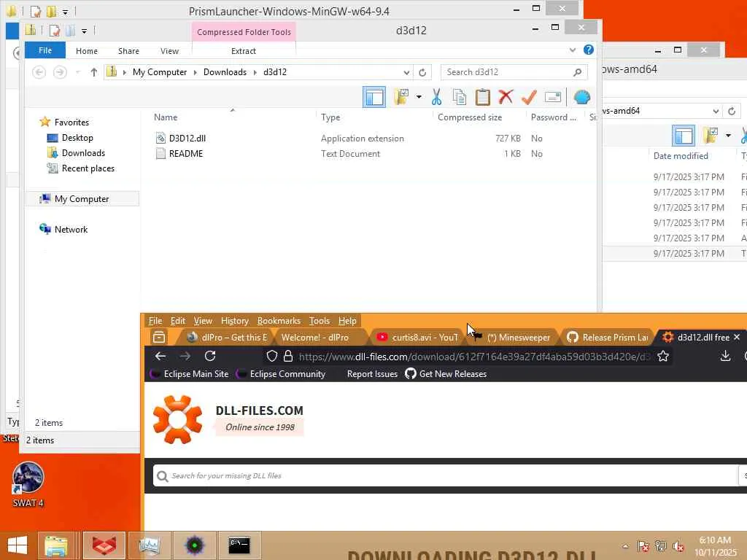Expand the arrow after Downloads in breadcrumb
747x560 pixels.
(x=255, y=72)
